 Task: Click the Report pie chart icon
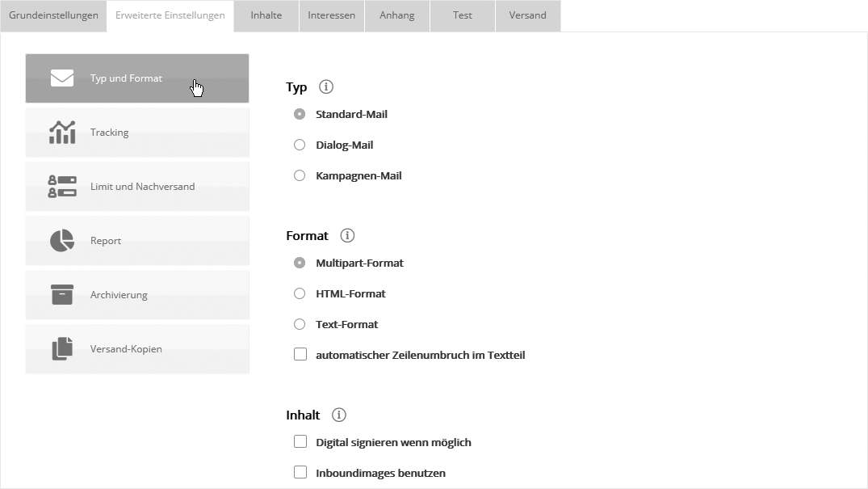[62, 241]
